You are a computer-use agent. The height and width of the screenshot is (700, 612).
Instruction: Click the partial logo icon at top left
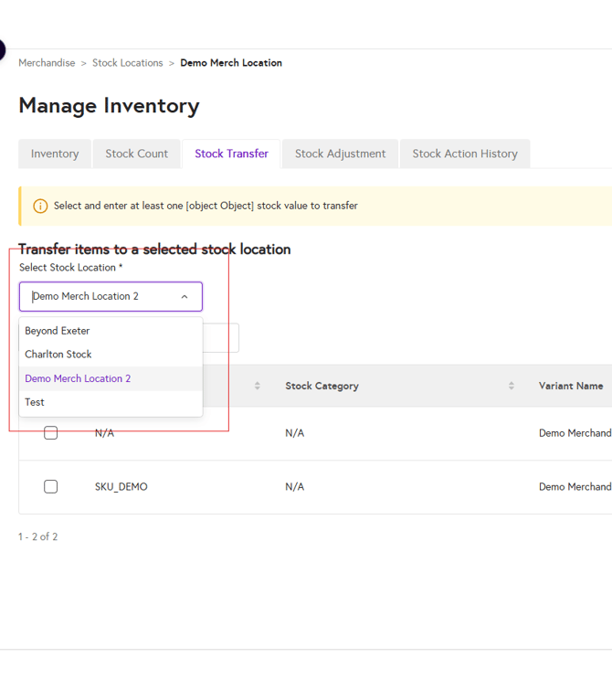tap(3, 50)
